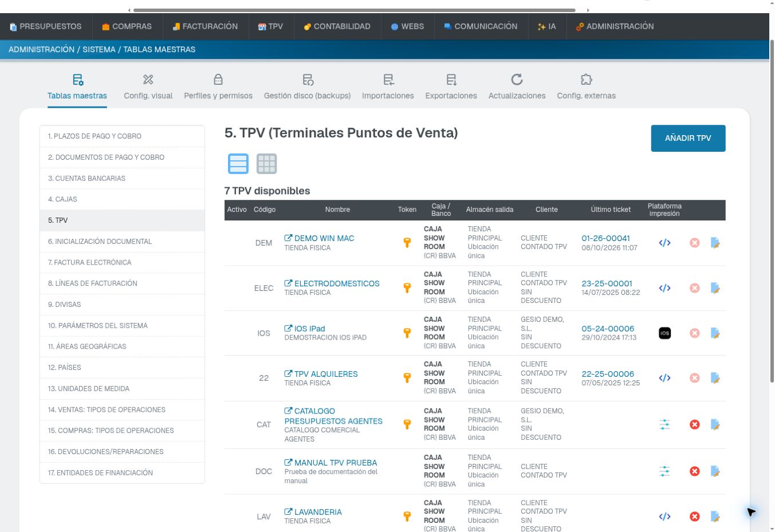Open Gestión disco (backups) tab
Image resolution: width=775 pixels, height=532 pixels.
point(308,88)
